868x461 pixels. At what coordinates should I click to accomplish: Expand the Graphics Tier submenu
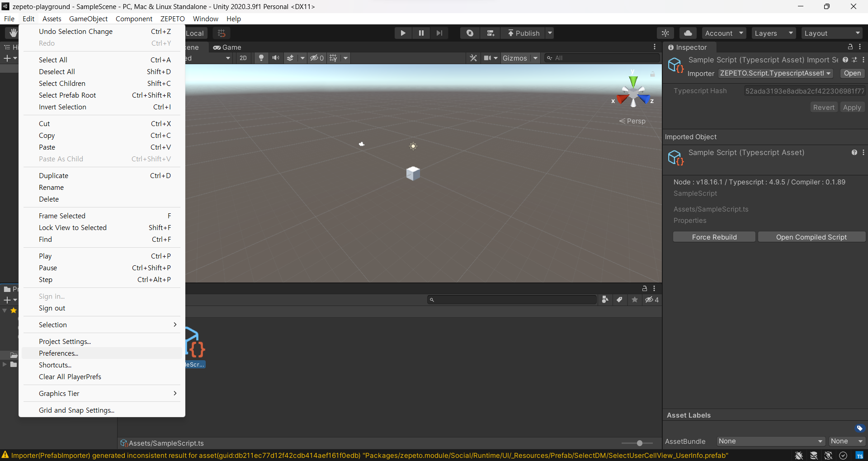tap(102, 394)
